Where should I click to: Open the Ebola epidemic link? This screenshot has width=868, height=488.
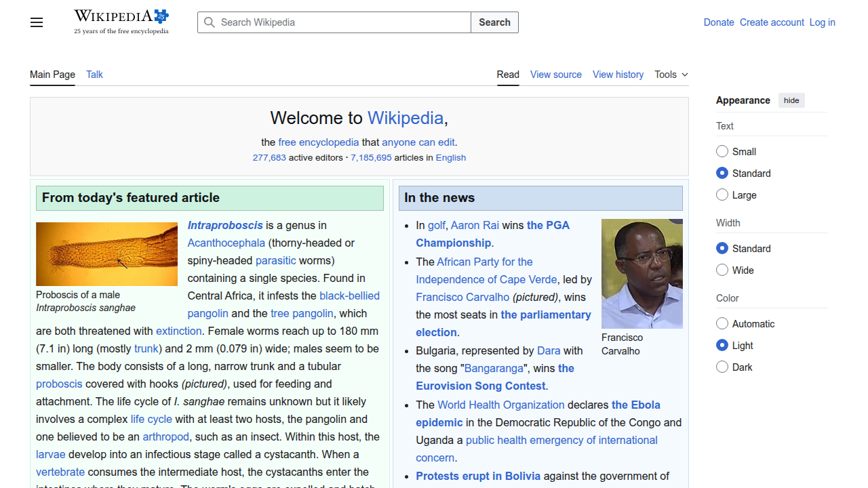coord(538,413)
